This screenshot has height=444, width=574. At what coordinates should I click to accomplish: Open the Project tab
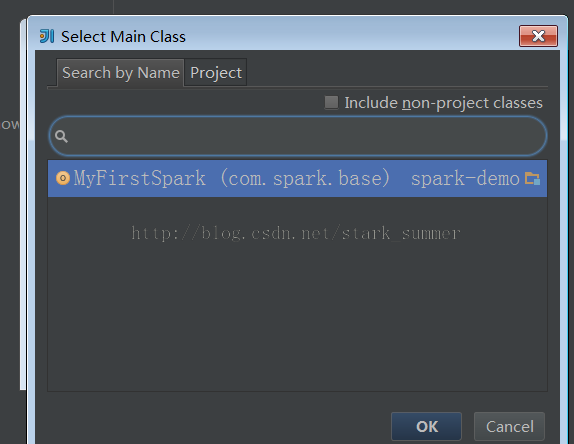[x=216, y=72]
